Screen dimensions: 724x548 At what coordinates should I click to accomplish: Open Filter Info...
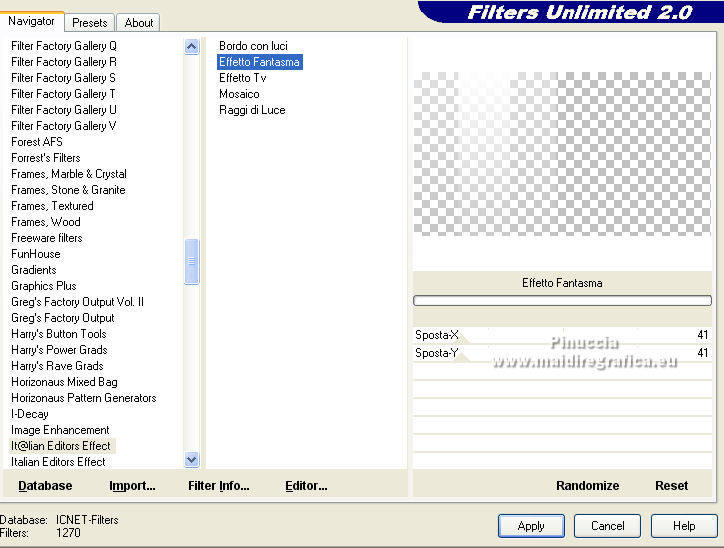[x=218, y=486]
